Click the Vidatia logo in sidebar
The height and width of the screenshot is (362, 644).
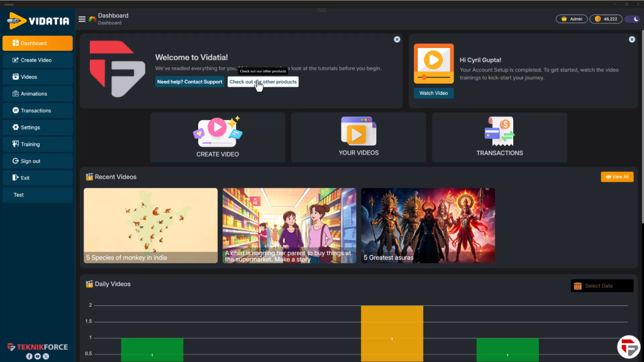point(38,21)
